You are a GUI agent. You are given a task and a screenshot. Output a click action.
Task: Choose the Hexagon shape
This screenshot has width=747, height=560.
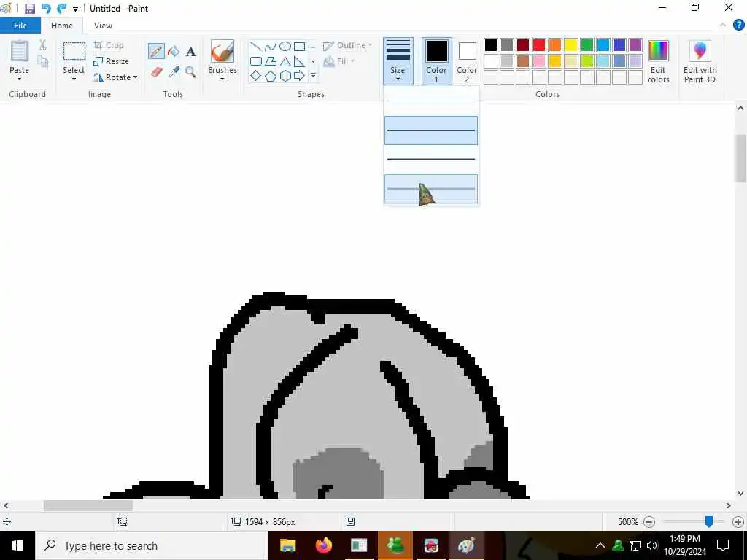click(x=285, y=76)
